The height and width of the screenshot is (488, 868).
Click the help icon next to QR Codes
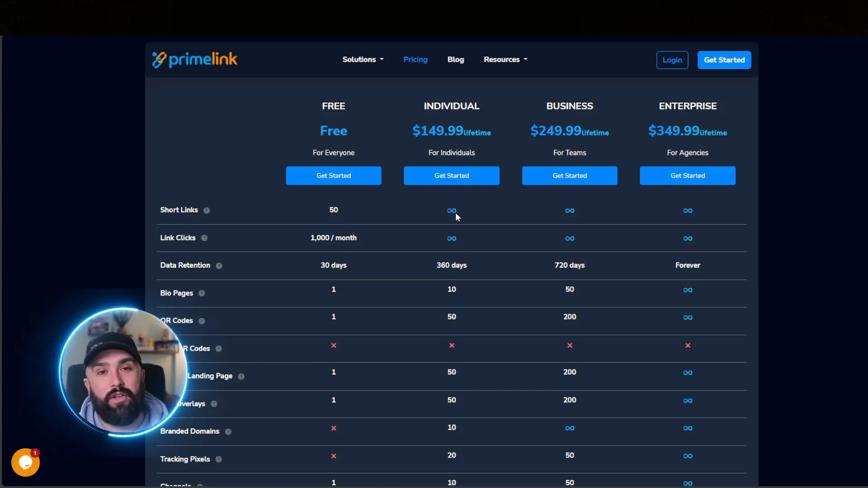pyautogui.click(x=202, y=321)
